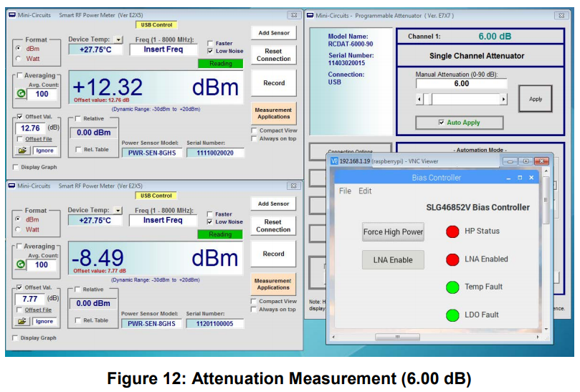Click Insert Freq field in top power meter
The width and height of the screenshot is (580, 392).
click(163, 49)
